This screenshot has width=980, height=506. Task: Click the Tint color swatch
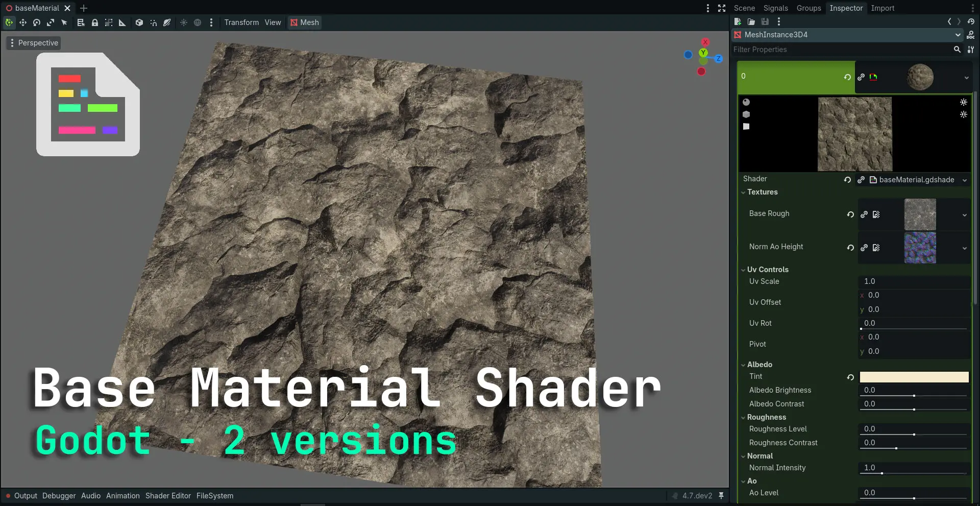(x=914, y=377)
